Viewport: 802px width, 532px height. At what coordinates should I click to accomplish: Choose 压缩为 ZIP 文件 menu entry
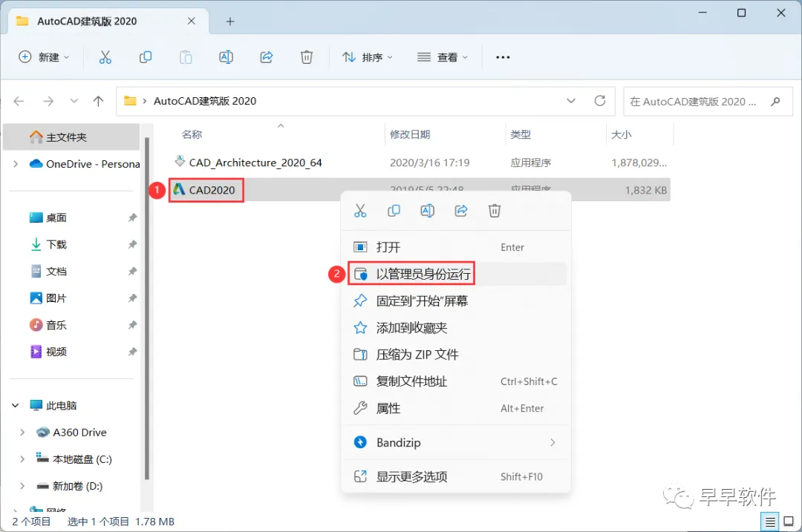[x=456, y=355]
